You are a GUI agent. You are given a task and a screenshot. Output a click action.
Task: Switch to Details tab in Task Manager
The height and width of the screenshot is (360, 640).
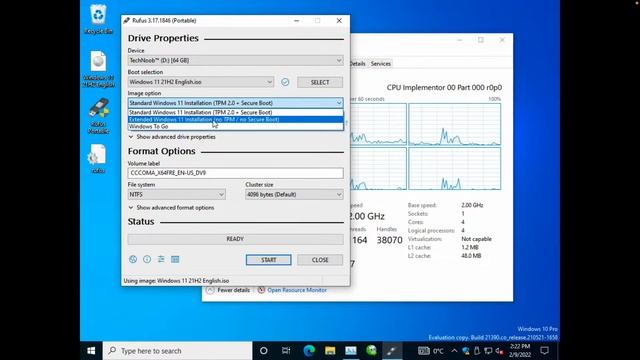[x=358, y=64]
